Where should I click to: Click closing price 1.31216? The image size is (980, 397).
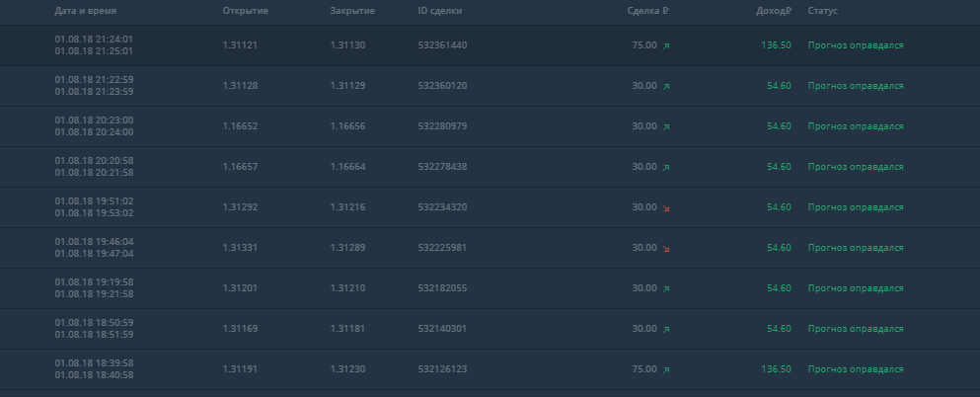click(347, 207)
